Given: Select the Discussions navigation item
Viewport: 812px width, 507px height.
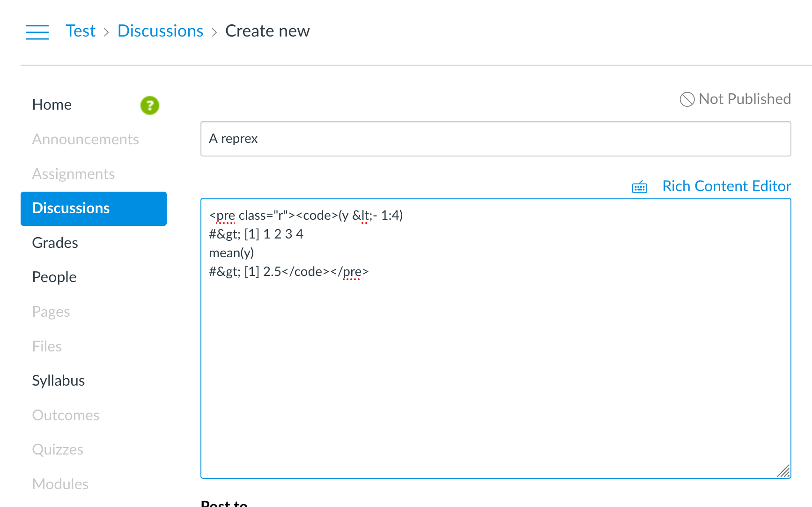Looking at the screenshot, I should tap(94, 209).
